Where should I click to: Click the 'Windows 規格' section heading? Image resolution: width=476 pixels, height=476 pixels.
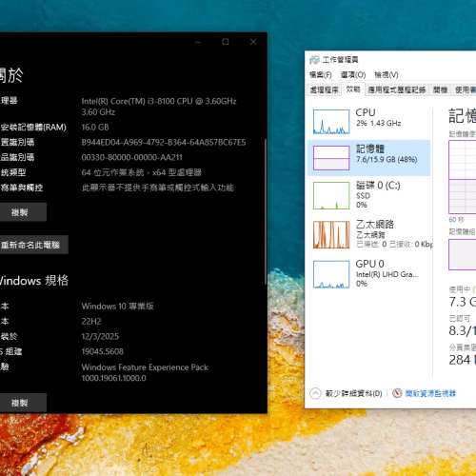[x=33, y=281]
